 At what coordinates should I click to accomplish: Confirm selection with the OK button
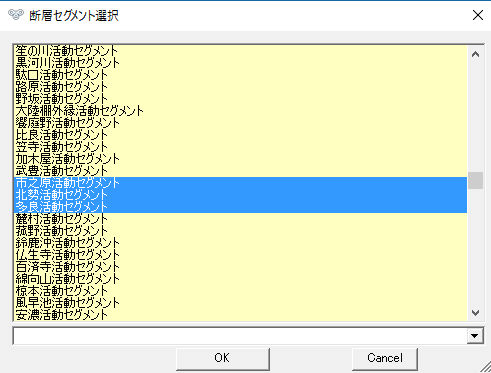click(223, 358)
